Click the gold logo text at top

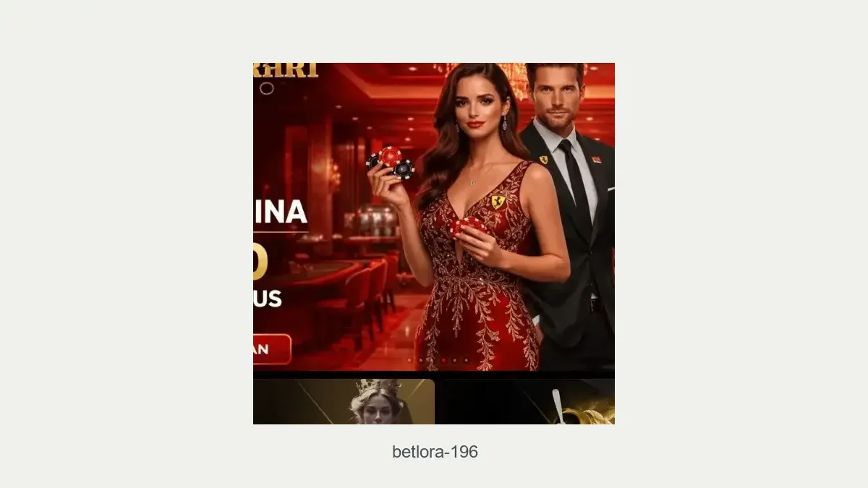pos(286,70)
